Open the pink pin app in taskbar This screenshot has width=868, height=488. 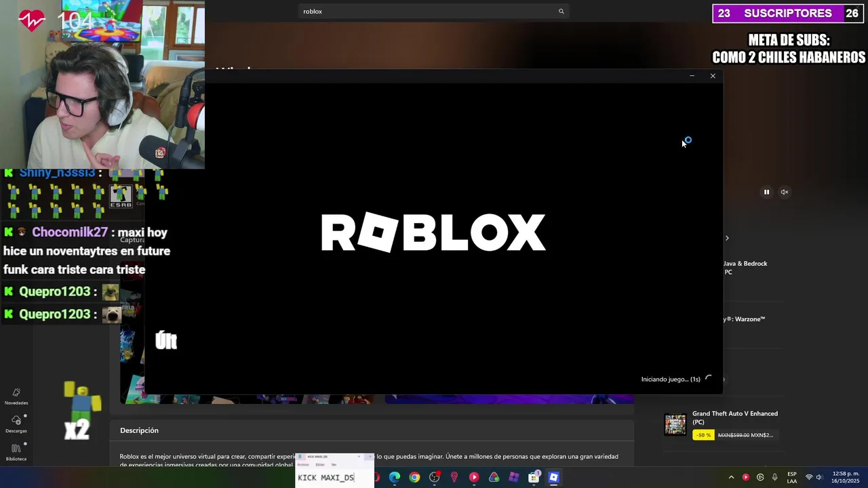click(454, 477)
